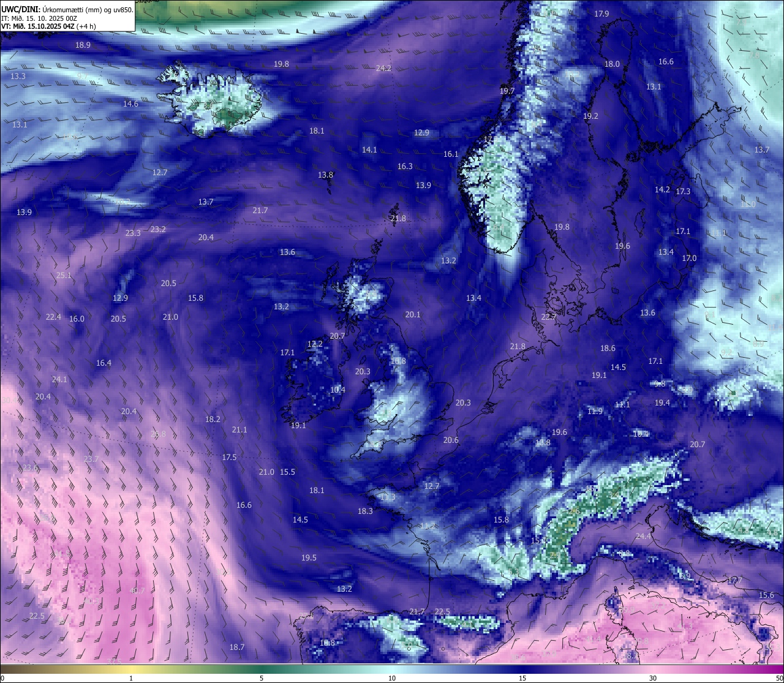Click the 10 tick on the color scale
The width and height of the screenshot is (784, 683).
point(392,678)
